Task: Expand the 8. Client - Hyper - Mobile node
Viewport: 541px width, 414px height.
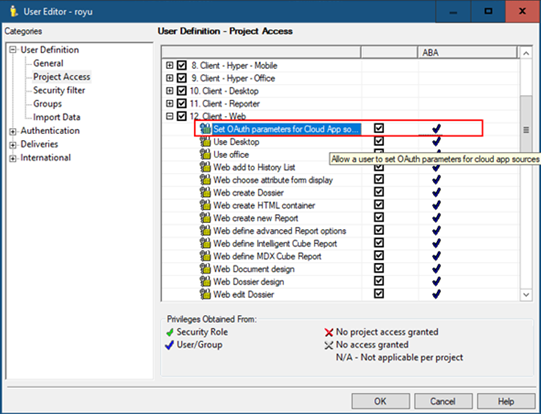Action: tap(169, 65)
